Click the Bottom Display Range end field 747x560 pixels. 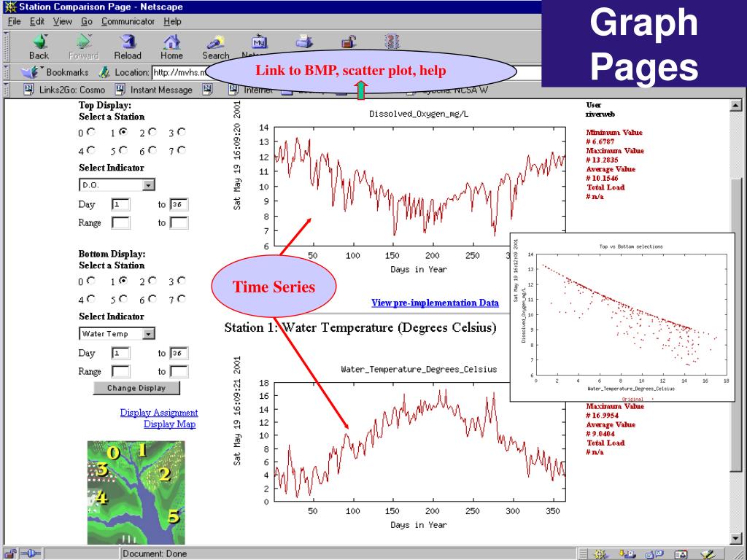point(179,371)
